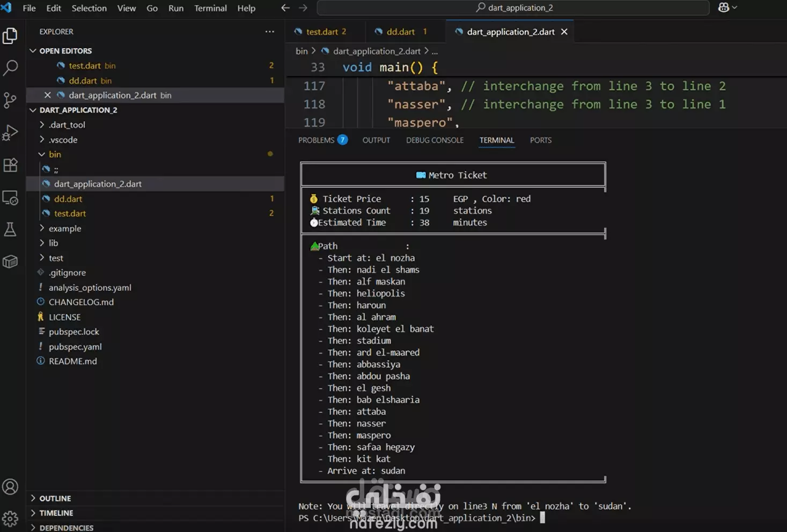Open the Run menu
787x532 pixels.
(x=176, y=8)
